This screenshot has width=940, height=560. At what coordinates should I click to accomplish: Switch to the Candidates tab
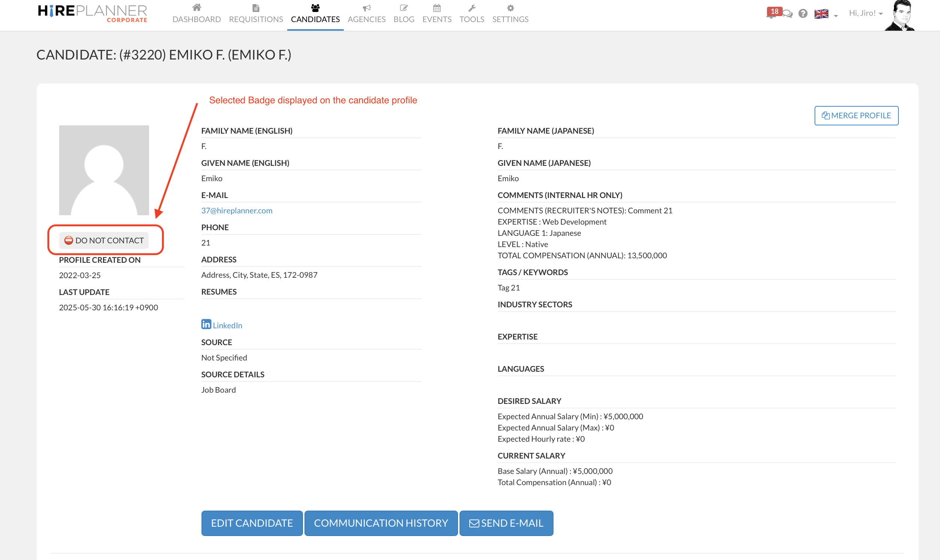(x=315, y=14)
